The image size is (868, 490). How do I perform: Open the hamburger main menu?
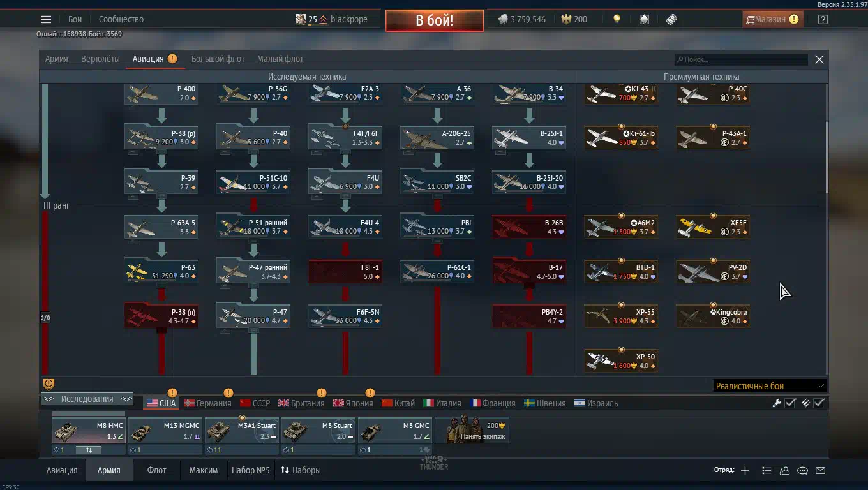[x=46, y=19]
